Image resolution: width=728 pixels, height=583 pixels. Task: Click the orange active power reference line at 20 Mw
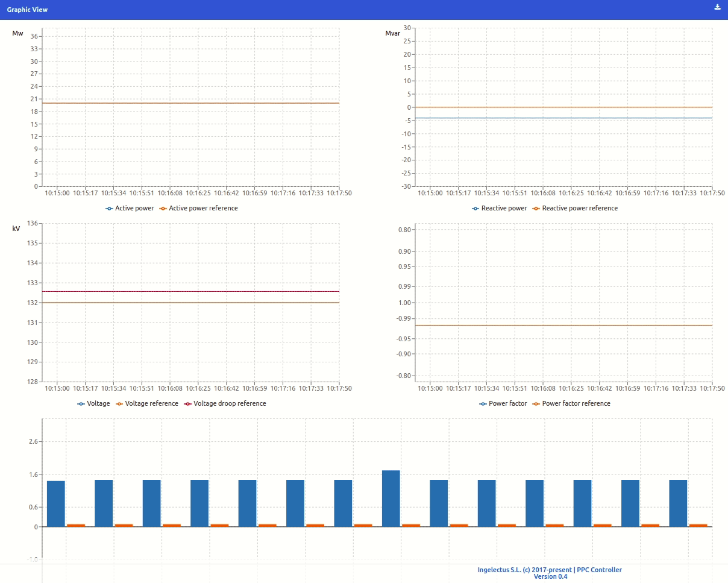(190, 103)
